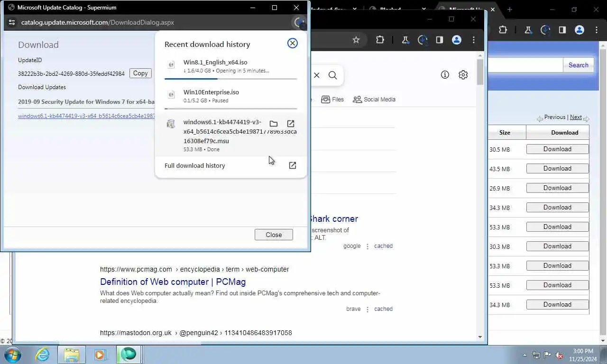Download the 30.3 MB update

557,246
